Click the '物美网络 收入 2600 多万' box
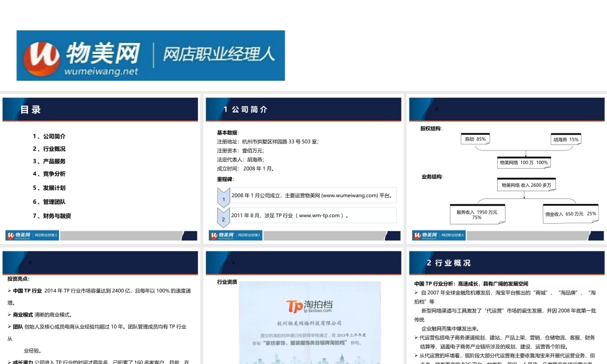The image size is (607, 364). point(526,185)
